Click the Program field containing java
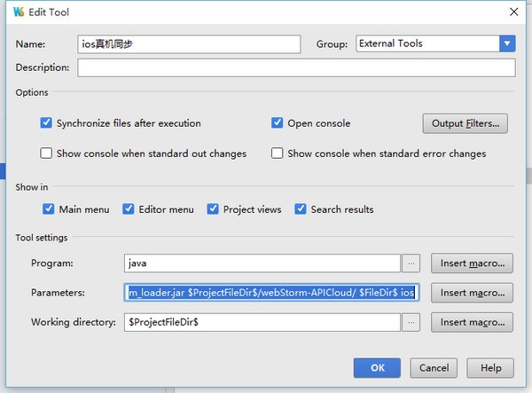Screen dimensions: 532x393 (x=262, y=263)
